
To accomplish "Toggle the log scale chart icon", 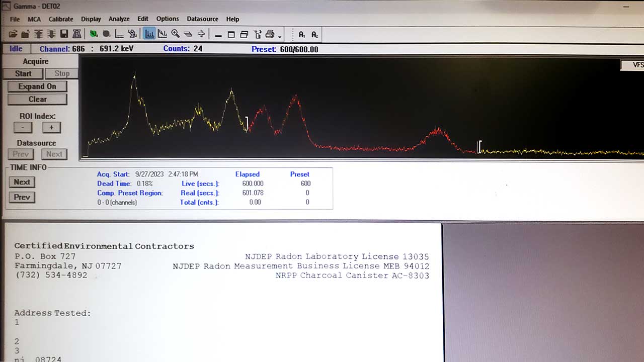I will [162, 34].
